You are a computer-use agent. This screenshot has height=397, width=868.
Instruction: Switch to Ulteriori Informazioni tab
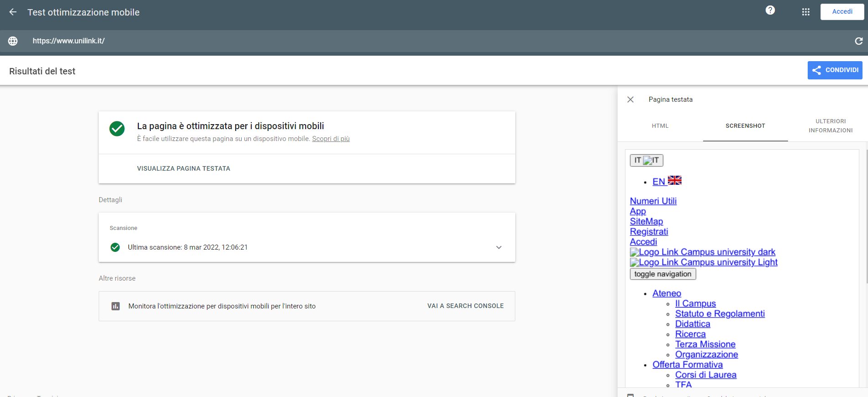pos(831,126)
